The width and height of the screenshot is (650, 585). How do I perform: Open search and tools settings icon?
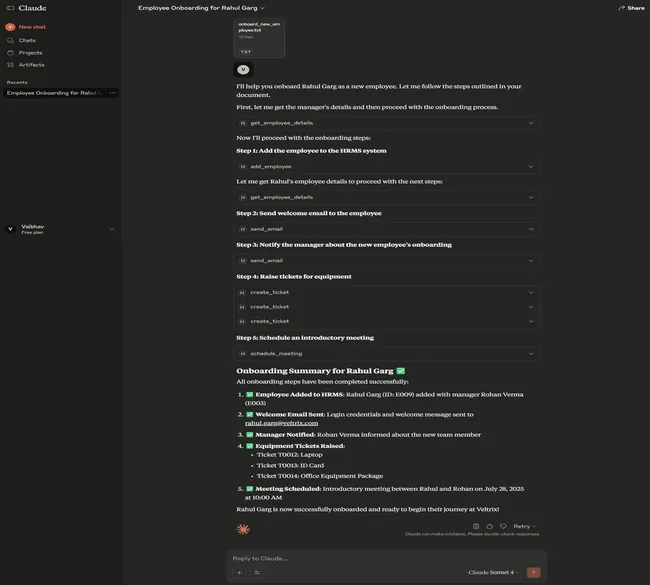coord(257,572)
